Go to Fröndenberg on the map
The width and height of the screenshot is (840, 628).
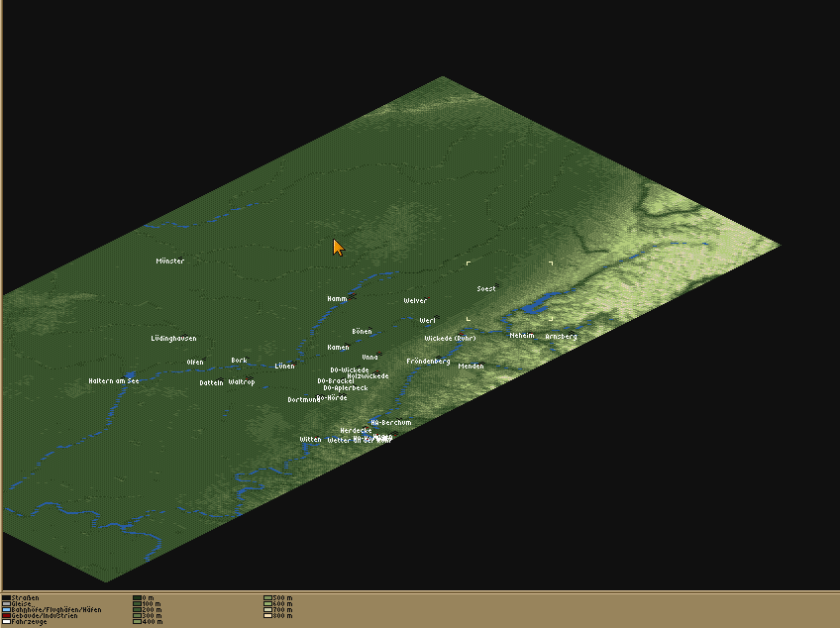click(x=428, y=362)
